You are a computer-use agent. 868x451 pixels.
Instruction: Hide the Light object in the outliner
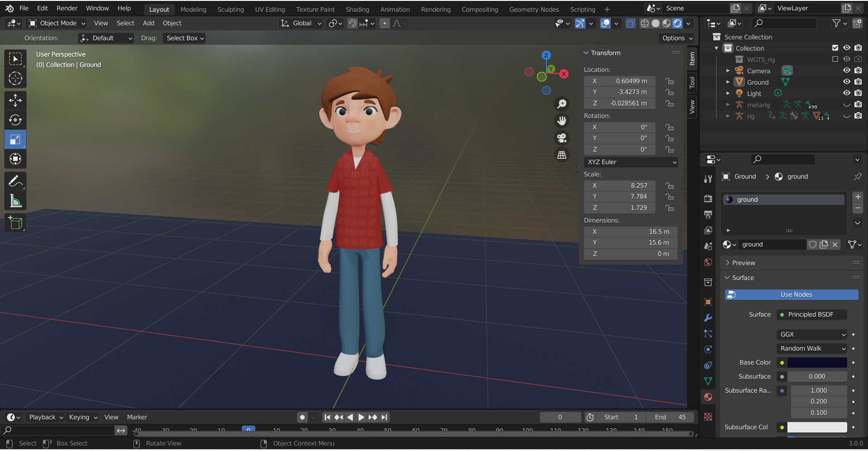[x=846, y=93]
